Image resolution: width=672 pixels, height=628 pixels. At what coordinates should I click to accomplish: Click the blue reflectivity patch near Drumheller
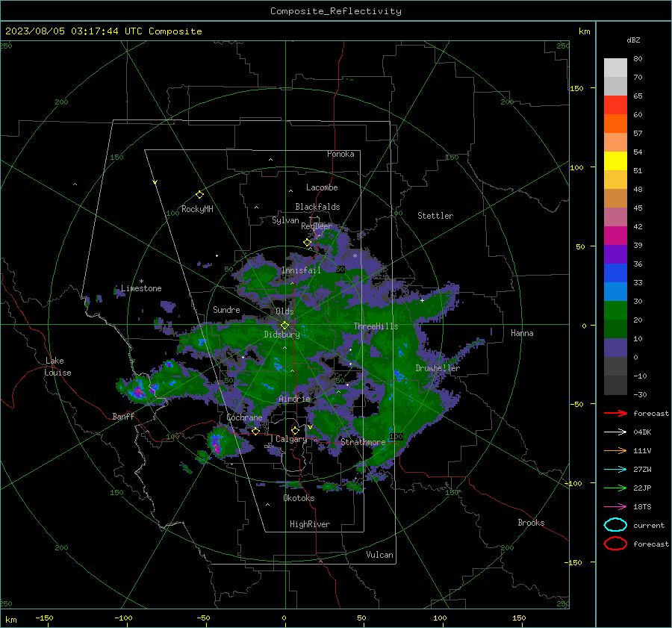399,376
